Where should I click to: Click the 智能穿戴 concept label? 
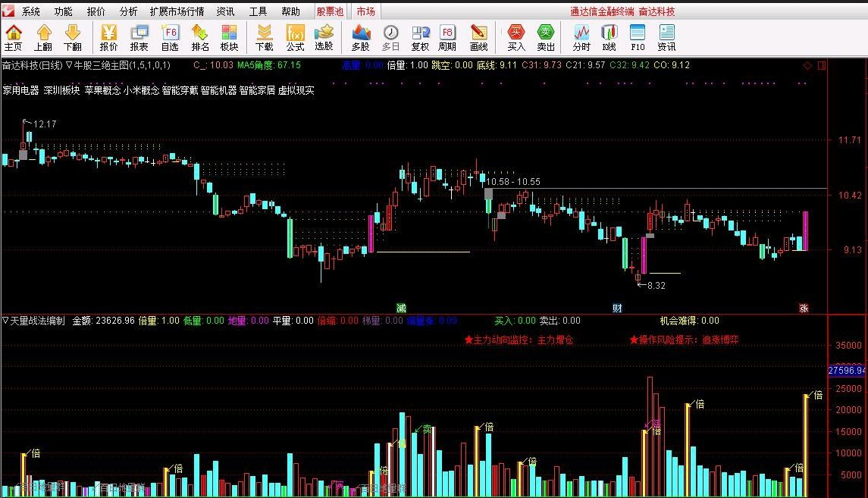tap(180, 90)
